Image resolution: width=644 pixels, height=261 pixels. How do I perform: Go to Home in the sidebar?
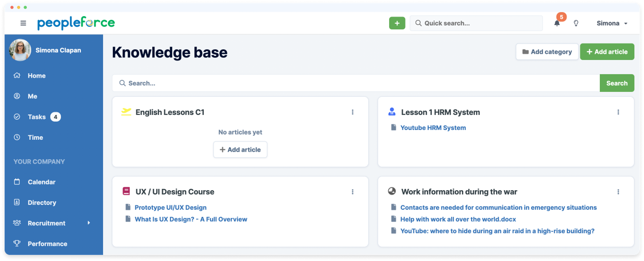tap(37, 76)
